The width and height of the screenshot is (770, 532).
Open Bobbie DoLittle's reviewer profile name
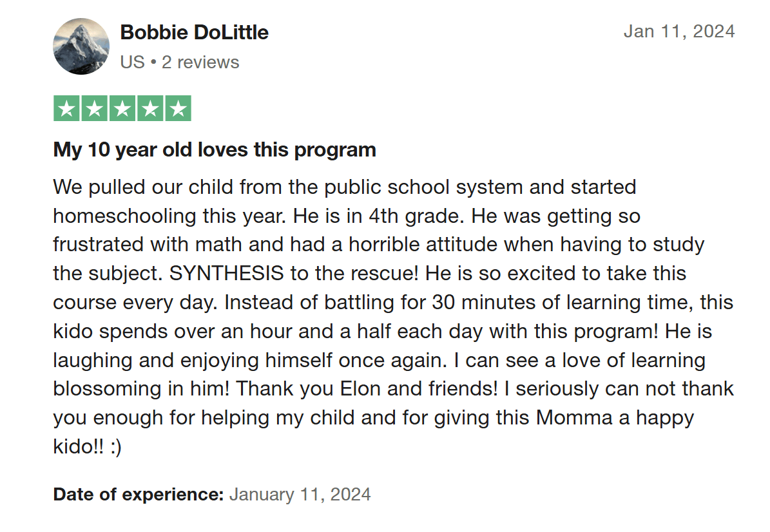195,32
